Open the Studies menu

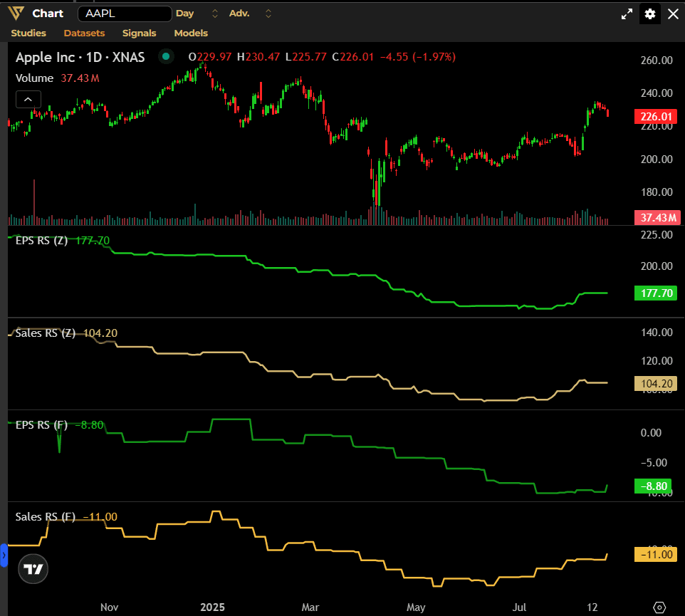click(x=28, y=33)
